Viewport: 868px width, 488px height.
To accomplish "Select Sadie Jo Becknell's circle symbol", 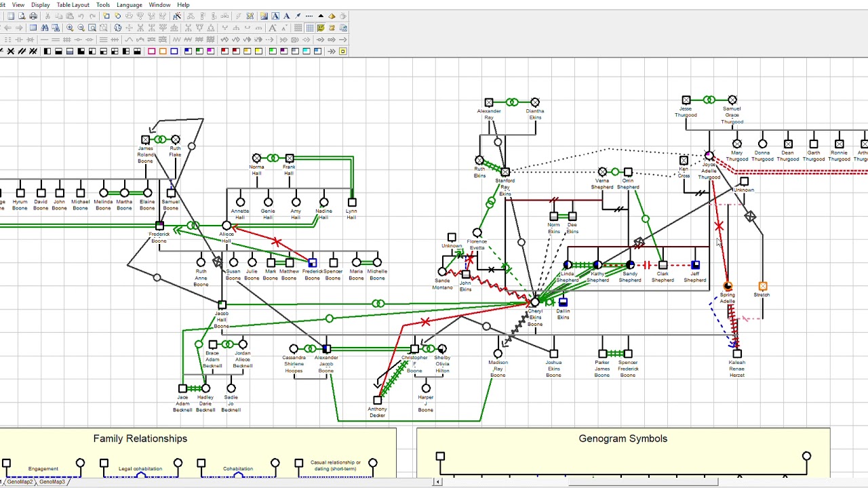I will point(231,389).
